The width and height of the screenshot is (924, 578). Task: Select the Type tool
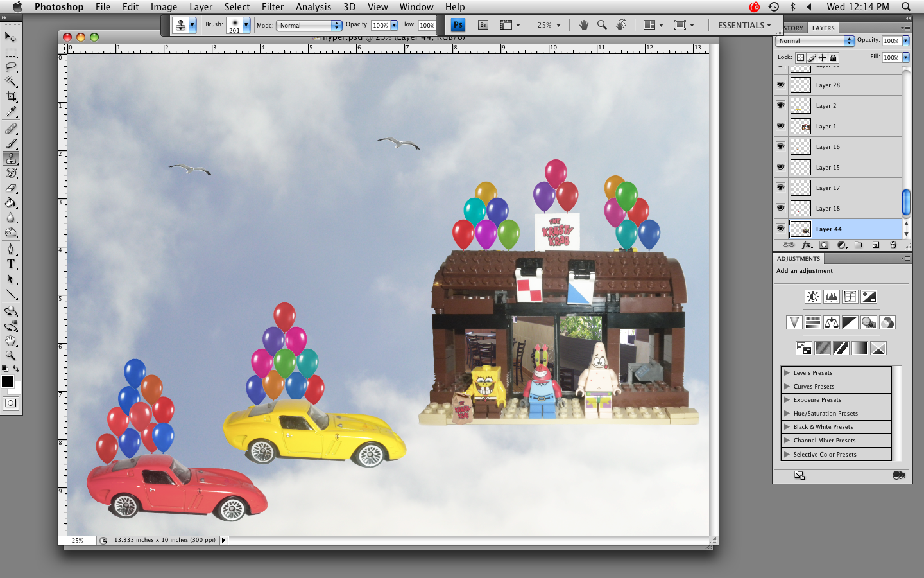pos(11,264)
